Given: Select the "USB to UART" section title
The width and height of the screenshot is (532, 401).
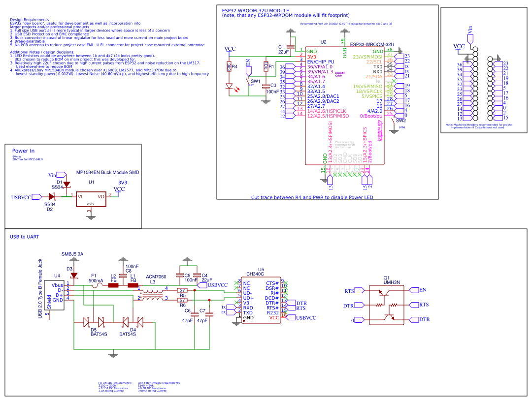Looking at the screenshot, I should [25, 237].
